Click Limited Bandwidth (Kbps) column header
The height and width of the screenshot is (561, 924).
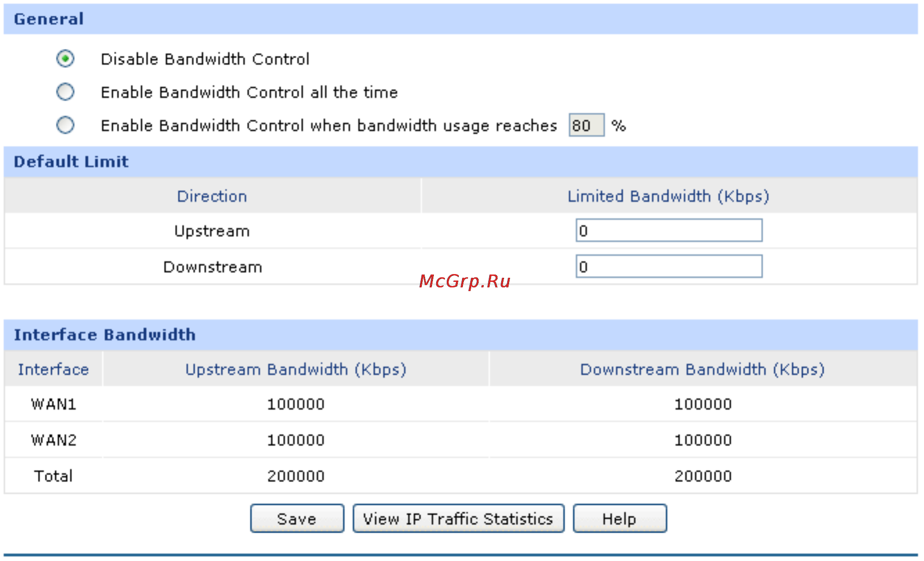(668, 196)
